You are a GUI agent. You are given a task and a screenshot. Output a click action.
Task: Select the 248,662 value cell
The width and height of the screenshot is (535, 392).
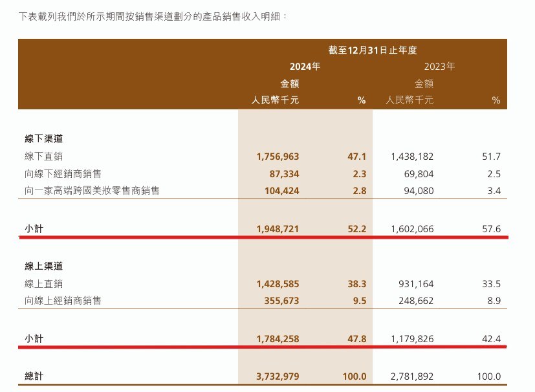pyautogui.click(x=415, y=300)
